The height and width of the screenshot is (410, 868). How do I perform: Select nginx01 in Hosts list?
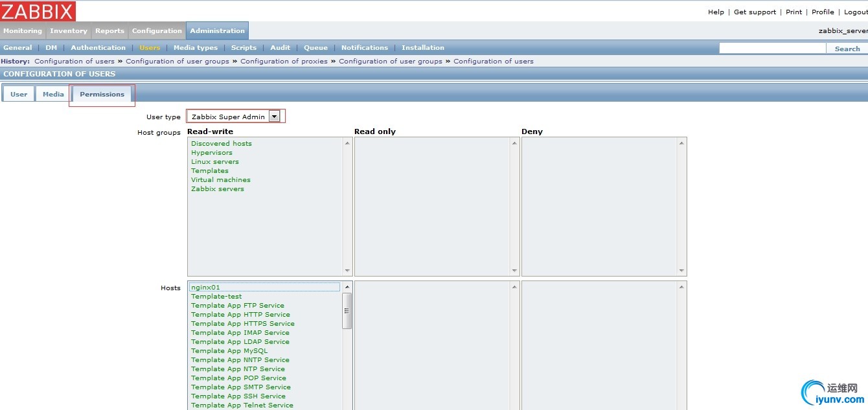[x=264, y=288]
